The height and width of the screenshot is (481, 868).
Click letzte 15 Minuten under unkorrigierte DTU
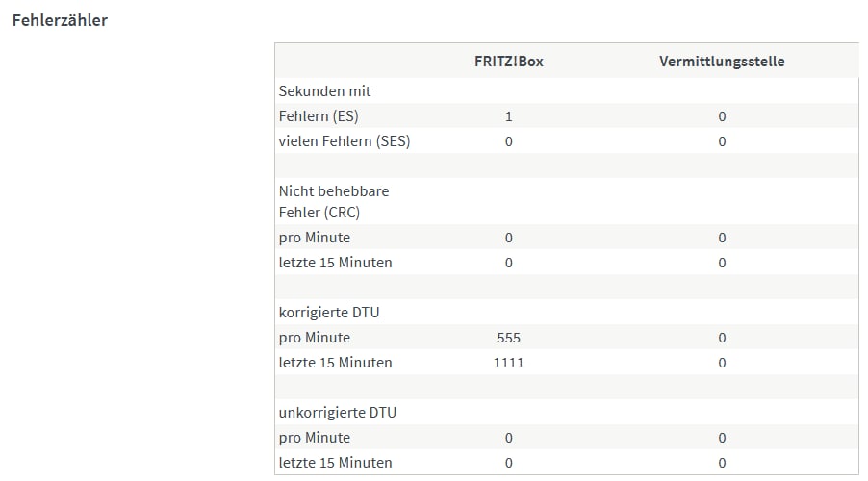point(335,463)
